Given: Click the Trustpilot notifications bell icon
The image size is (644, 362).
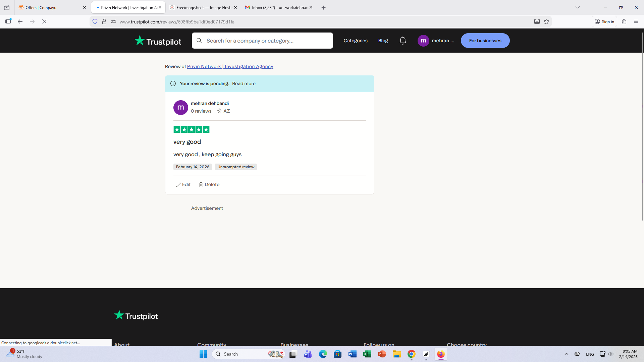Looking at the screenshot, I should pos(402,41).
